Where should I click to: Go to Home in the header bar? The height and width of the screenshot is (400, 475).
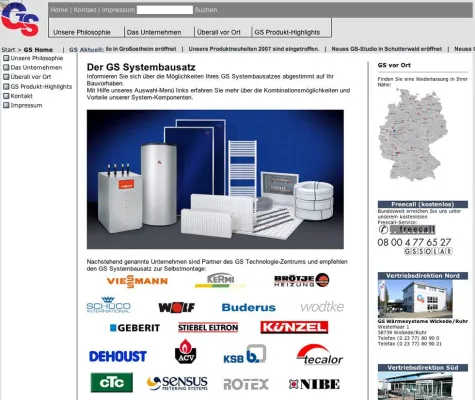pyautogui.click(x=59, y=10)
